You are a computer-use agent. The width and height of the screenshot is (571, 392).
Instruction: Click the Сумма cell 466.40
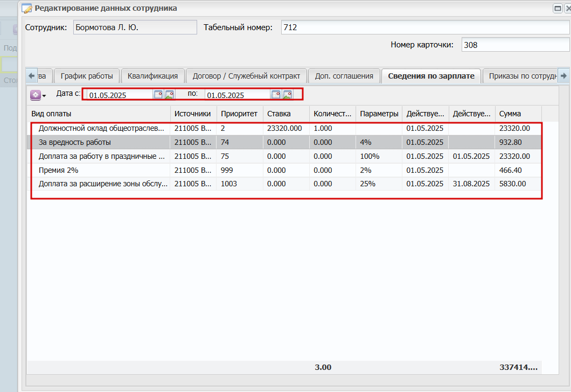click(518, 170)
